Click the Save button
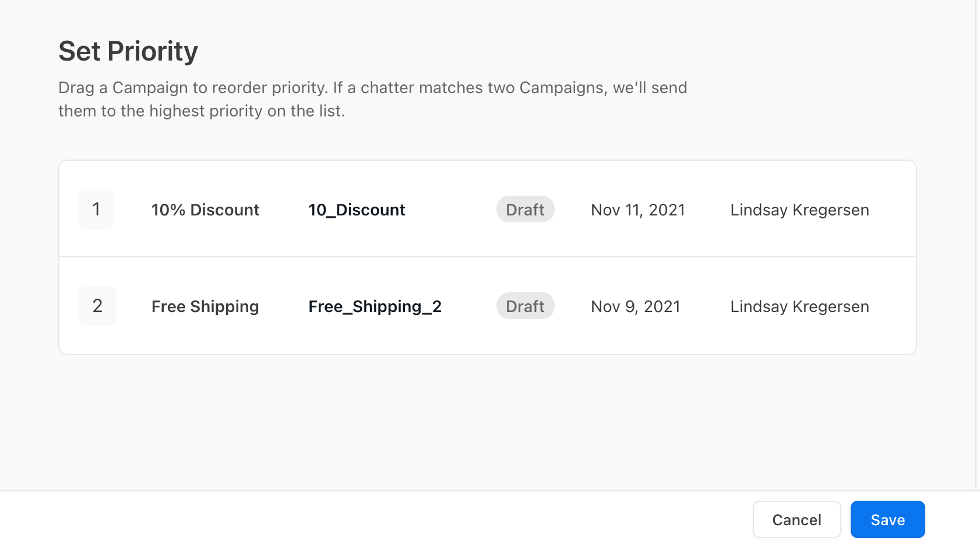The width and height of the screenshot is (980, 545). (887, 519)
